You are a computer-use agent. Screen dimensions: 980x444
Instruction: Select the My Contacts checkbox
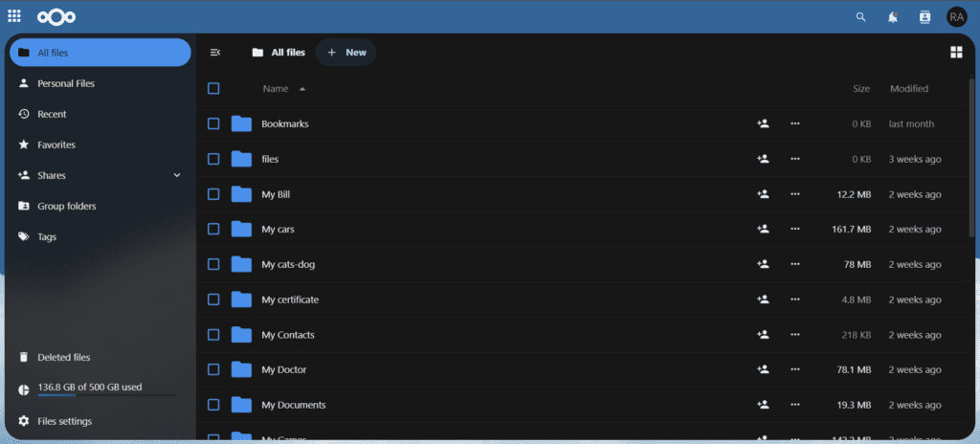(x=213, y=335)
